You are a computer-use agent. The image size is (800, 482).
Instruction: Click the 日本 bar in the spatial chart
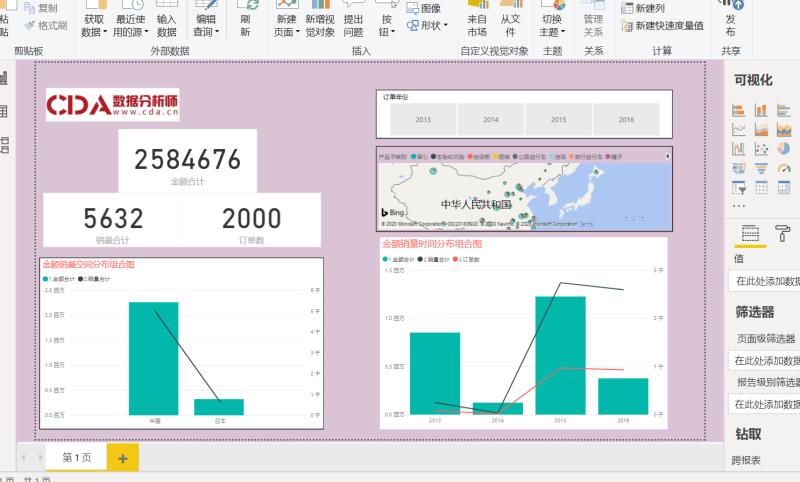219,407
